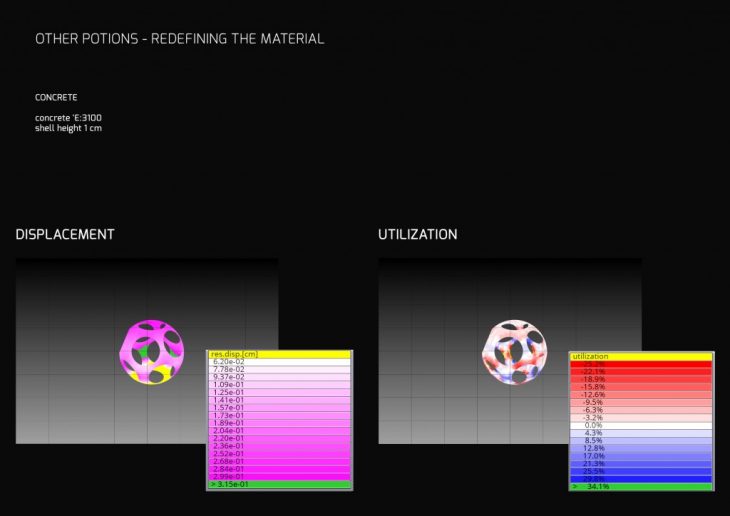
Task: Click the pink displacement sphere model
Action: coord(151,351)
